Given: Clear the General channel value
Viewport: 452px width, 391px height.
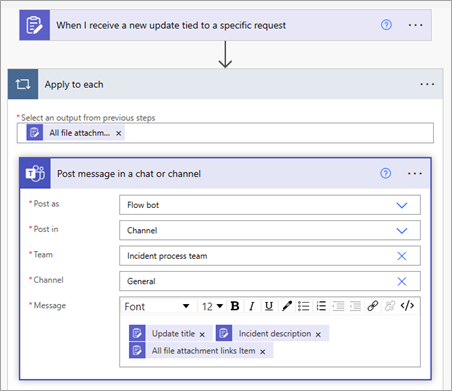Looking at the screenshot, I should [402, 281].
